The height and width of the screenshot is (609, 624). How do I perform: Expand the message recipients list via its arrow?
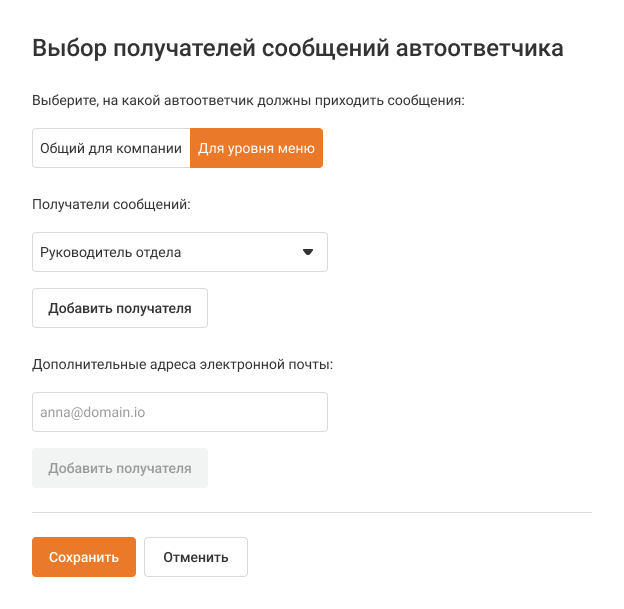(x=308, y=252)
